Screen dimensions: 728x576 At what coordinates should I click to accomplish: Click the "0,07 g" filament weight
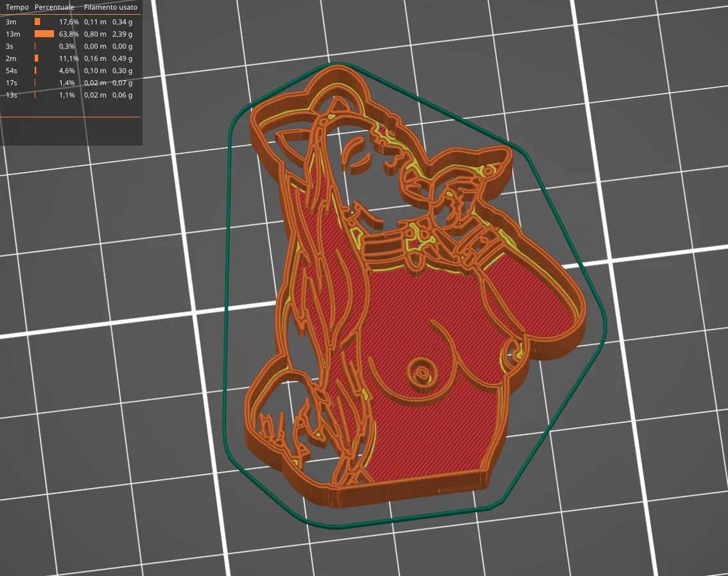pyautogui.click(x=123, y=83)
